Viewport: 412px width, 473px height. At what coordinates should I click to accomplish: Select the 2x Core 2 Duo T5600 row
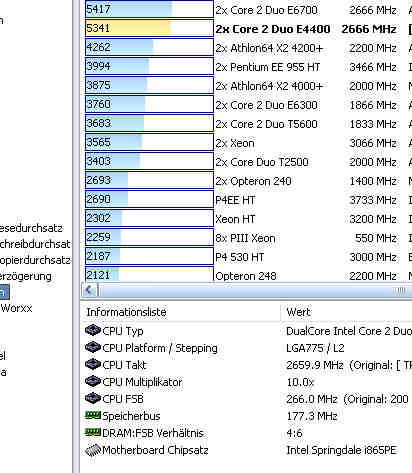[x=248, y=124]
